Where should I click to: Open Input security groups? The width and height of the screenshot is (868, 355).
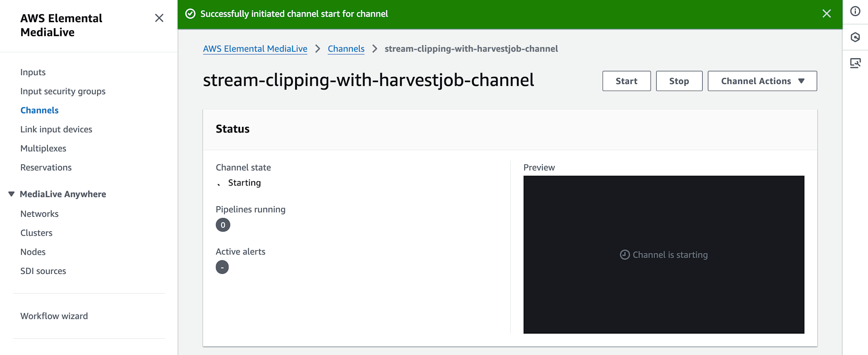click(63, 91)
